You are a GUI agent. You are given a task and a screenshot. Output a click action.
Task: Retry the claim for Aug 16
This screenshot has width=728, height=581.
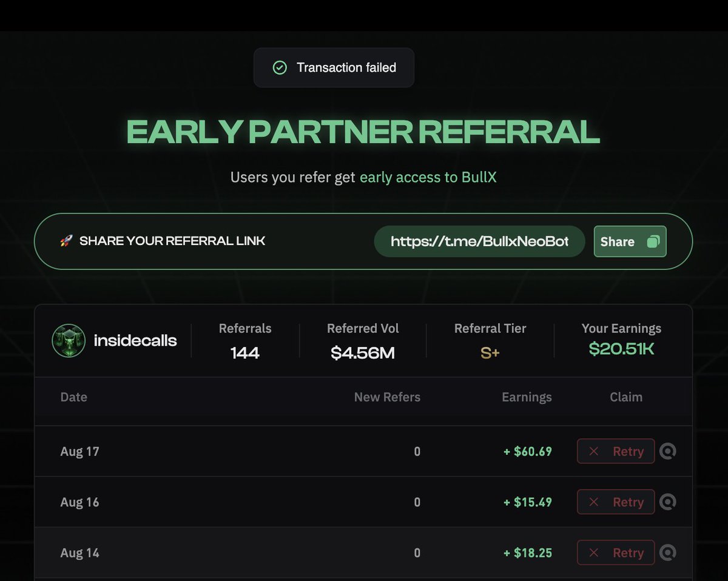point(616,502)
